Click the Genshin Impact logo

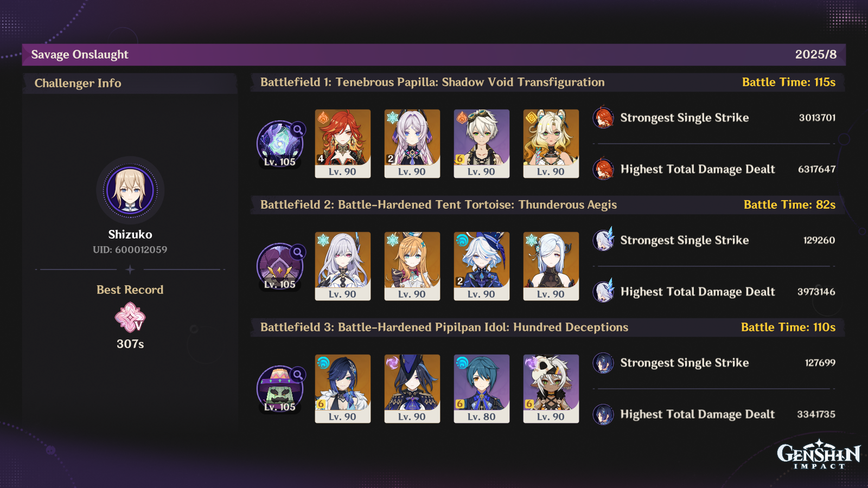point(819,454)
